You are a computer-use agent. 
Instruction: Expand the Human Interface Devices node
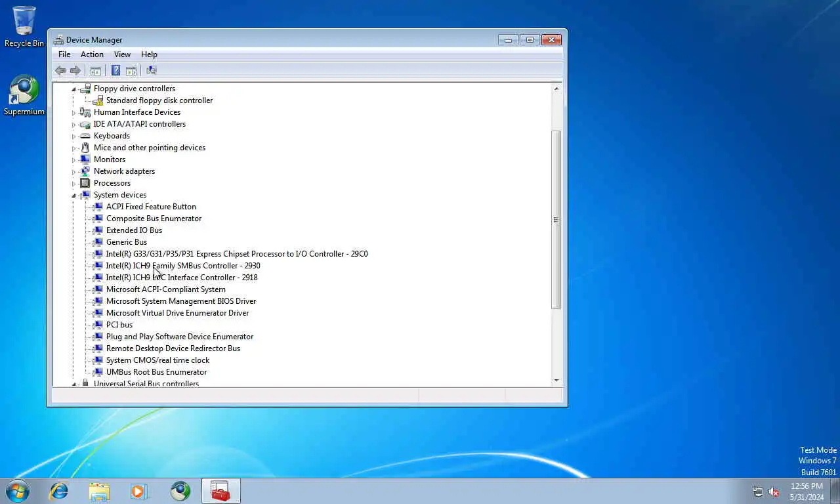[73, 112]
